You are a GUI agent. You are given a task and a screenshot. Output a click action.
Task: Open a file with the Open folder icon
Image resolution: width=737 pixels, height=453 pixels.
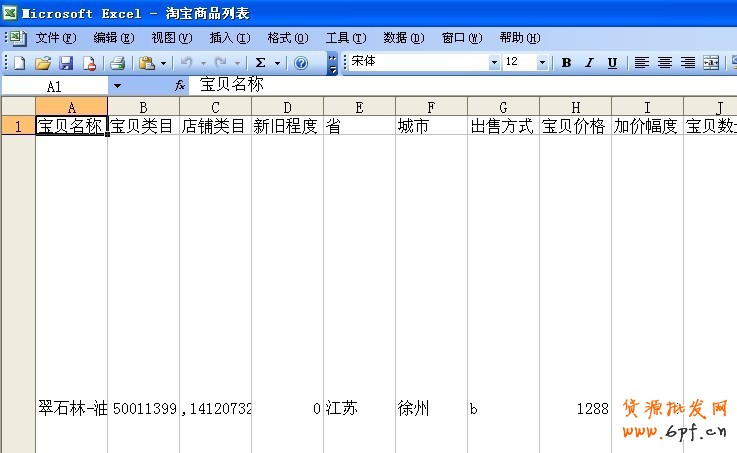(x=43, y=63)
